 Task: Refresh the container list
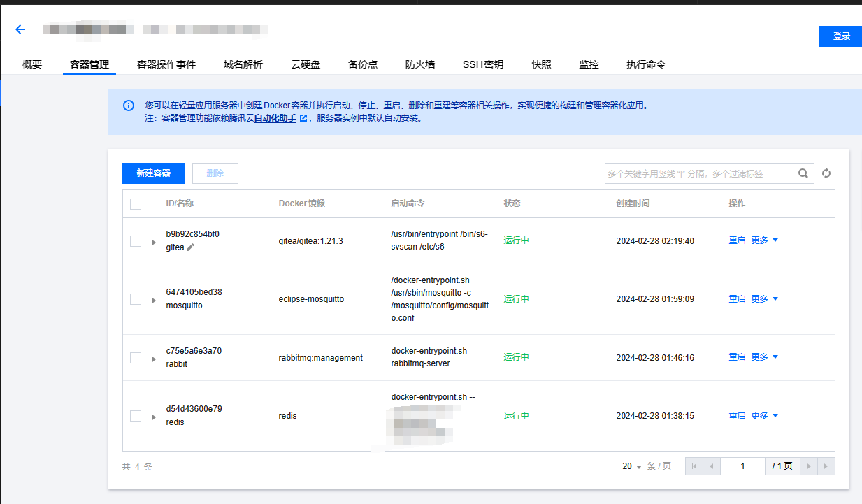click(x=826, y=173)
